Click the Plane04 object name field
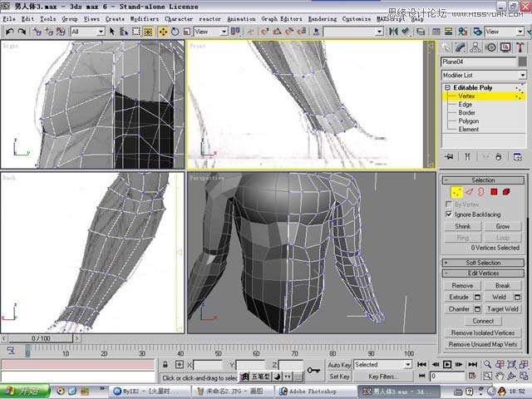532x399 pixels. pos(479,62)
